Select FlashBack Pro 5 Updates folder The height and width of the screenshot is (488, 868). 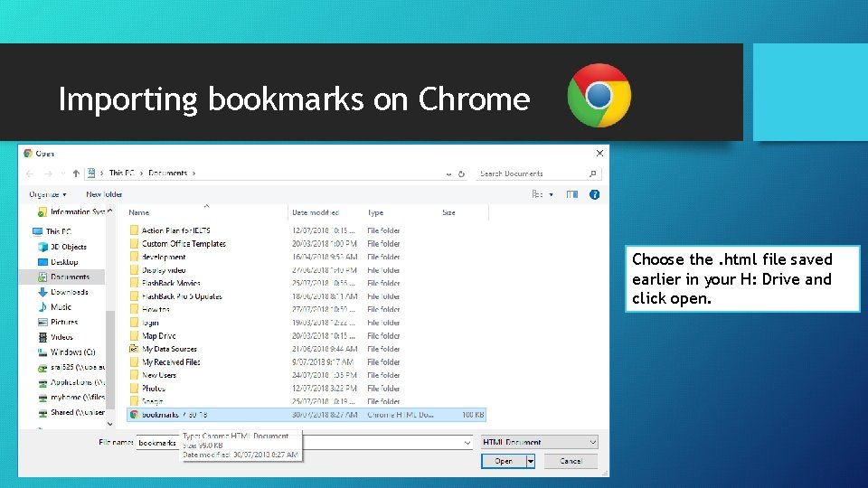point(182,296)
